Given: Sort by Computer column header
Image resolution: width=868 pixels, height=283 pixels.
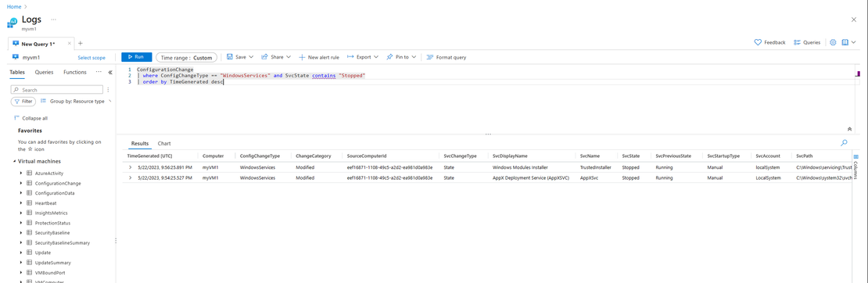Looking at the screenshot, I should point(213,156).
